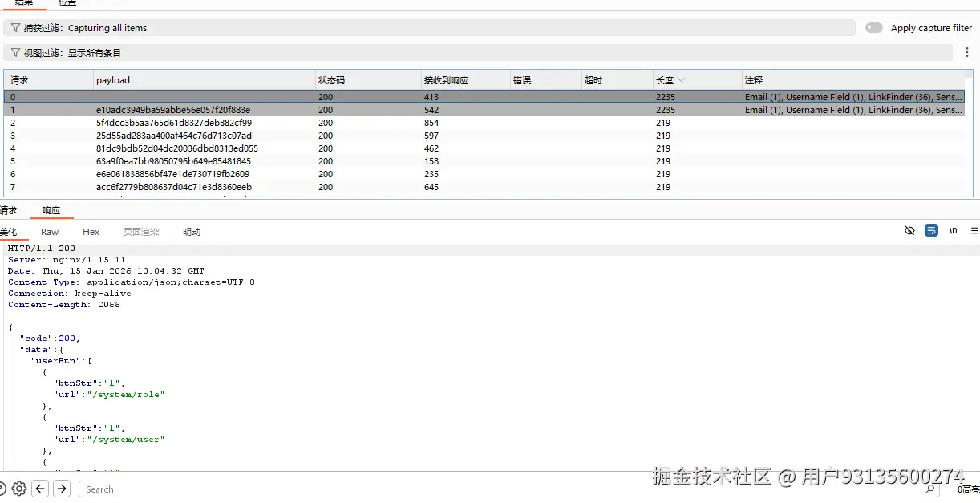The width and height of the screenshot is (980, 503).
Task: Sort by the 错误 column header
Action: point(545,80)
